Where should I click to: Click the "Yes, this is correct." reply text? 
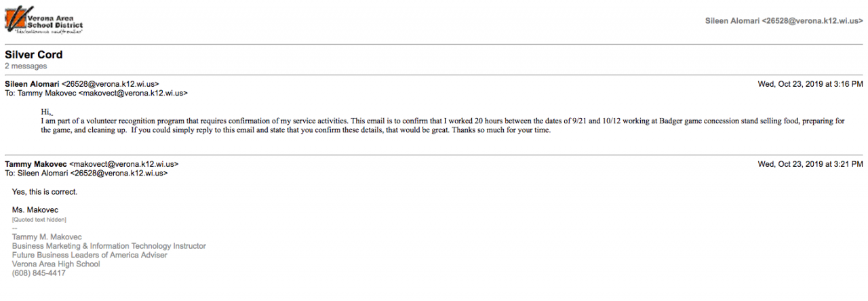45,192
